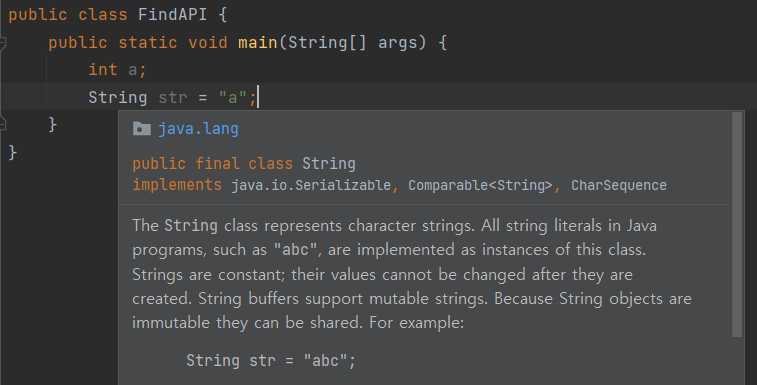Click the String class name in the popup signature
This screenshot has width=757, height=385.
329,164
